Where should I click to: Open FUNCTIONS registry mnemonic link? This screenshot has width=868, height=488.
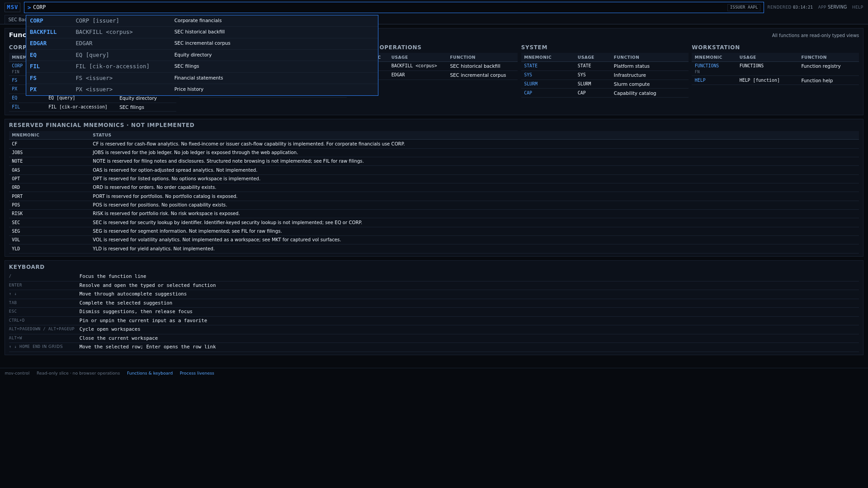[707, 66]
